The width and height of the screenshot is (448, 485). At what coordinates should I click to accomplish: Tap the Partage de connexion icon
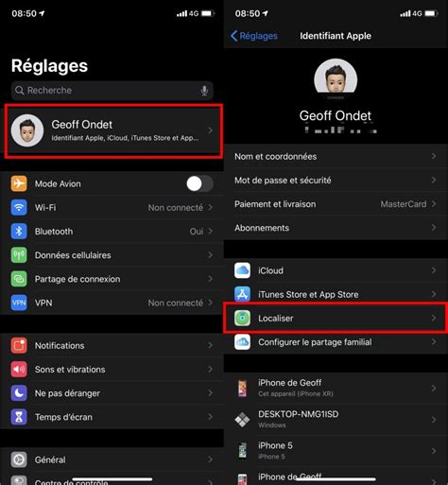19,279
